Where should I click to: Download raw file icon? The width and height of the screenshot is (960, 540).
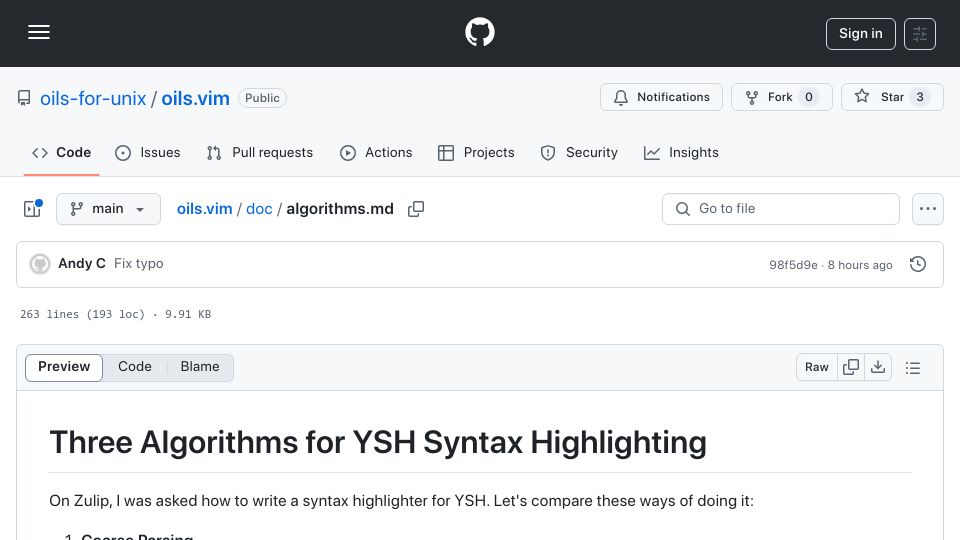tap(878, 367)
